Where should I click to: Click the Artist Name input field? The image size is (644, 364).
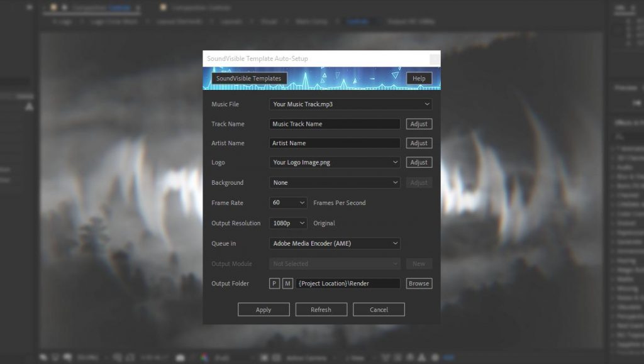335,143
